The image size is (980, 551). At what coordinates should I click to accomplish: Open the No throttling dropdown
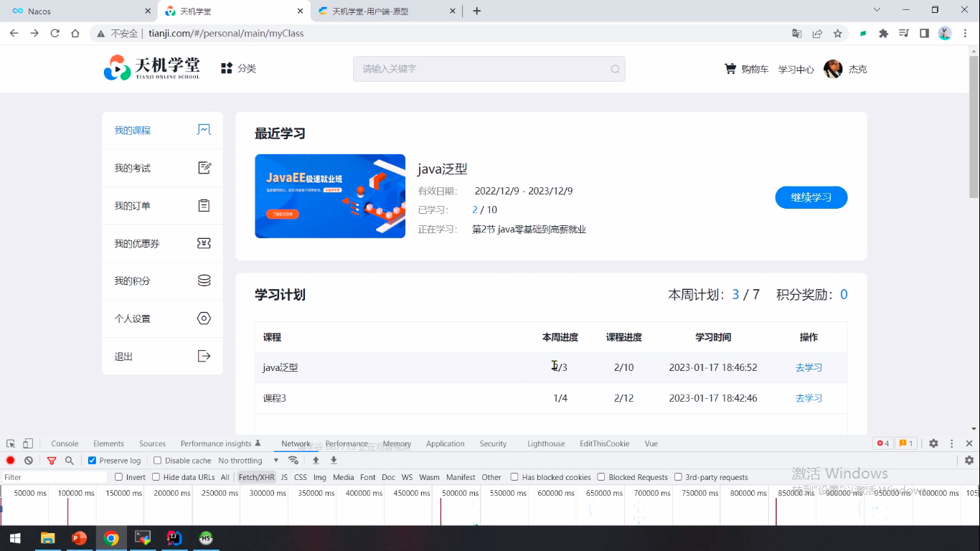[x=248, y=461]
